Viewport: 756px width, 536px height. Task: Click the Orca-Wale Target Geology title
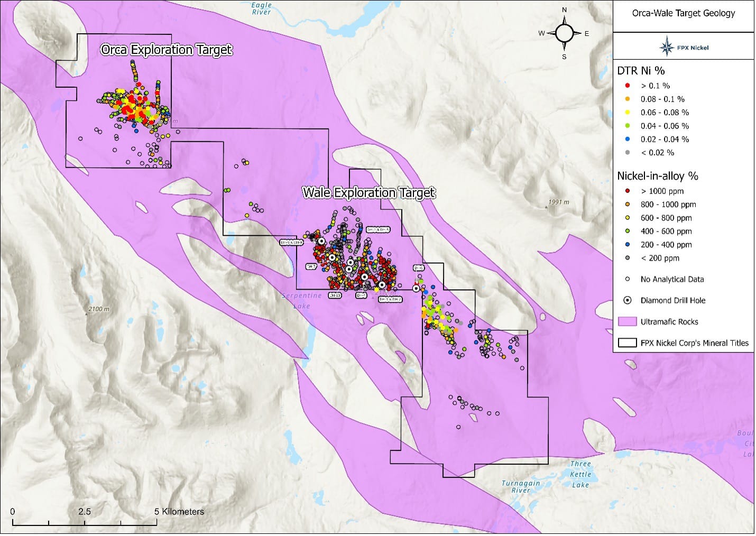[x=683, y=13]
